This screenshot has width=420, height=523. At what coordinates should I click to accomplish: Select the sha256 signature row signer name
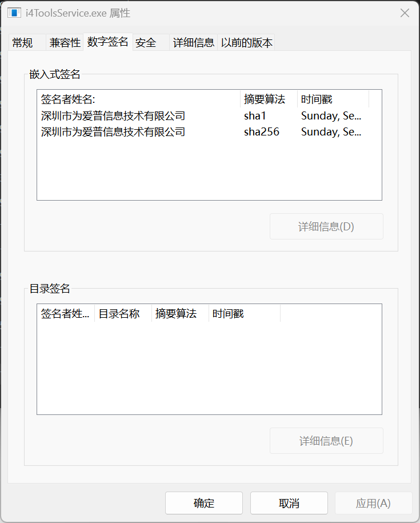(x=113, y=132)
